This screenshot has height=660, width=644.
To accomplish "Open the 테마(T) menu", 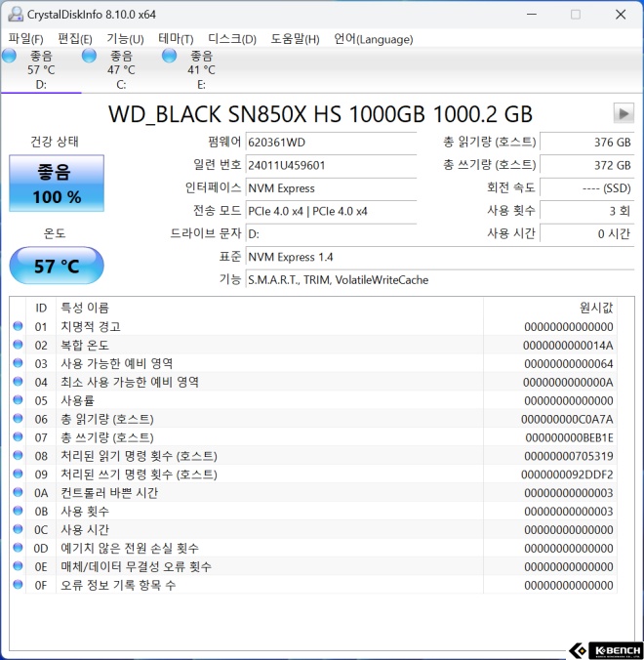I will coord(176,39).
